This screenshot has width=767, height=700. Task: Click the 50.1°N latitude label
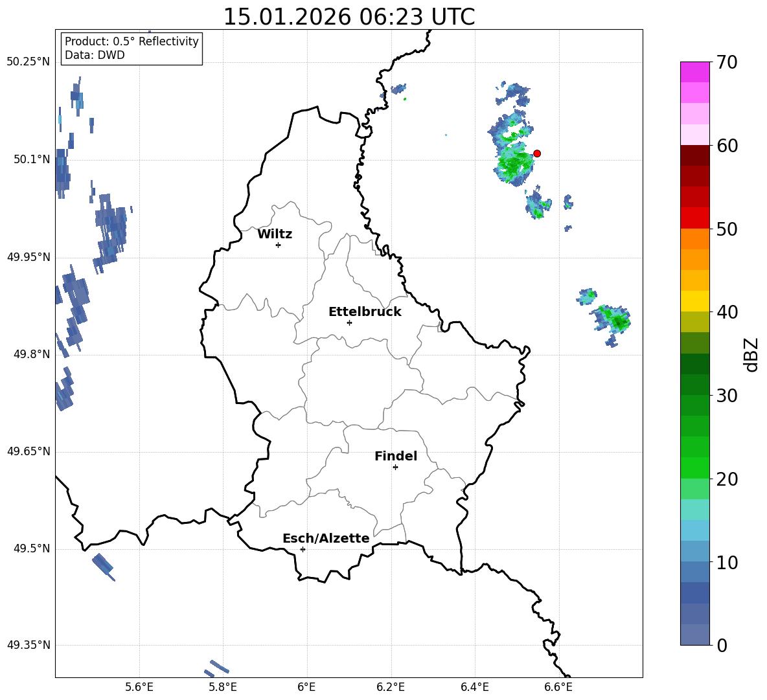tap(32, 159)
